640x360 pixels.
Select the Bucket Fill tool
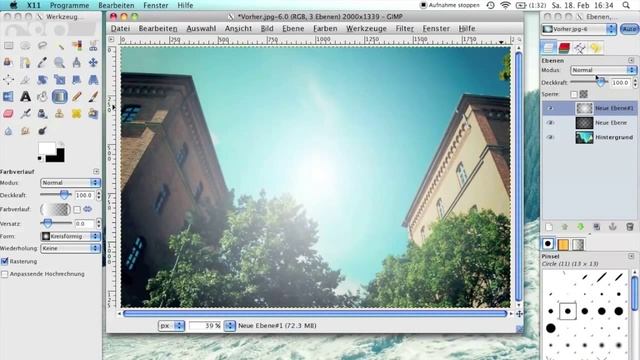click(x=42, y=97)
